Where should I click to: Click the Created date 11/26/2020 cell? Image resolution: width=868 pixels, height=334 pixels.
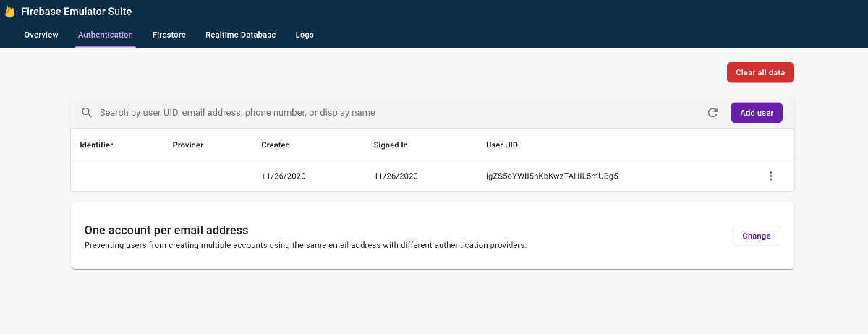click(284, 176)
